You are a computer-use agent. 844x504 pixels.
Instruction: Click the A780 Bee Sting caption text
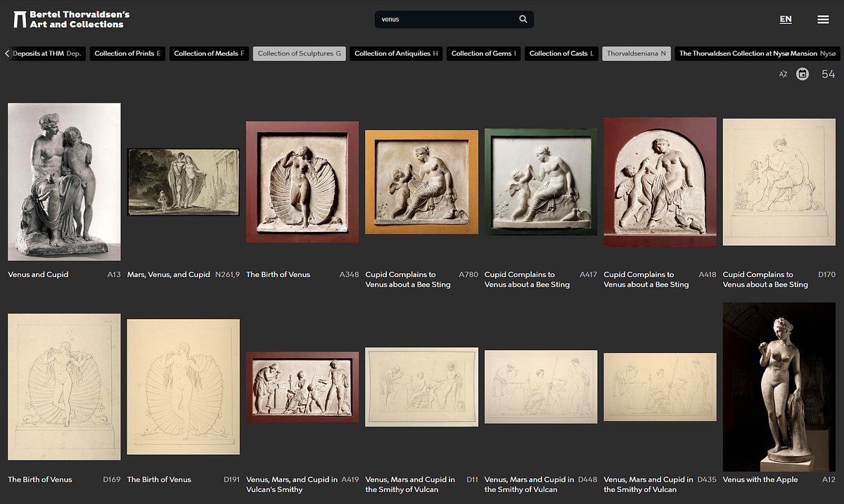pyautogui.click(x=408, y=279)
